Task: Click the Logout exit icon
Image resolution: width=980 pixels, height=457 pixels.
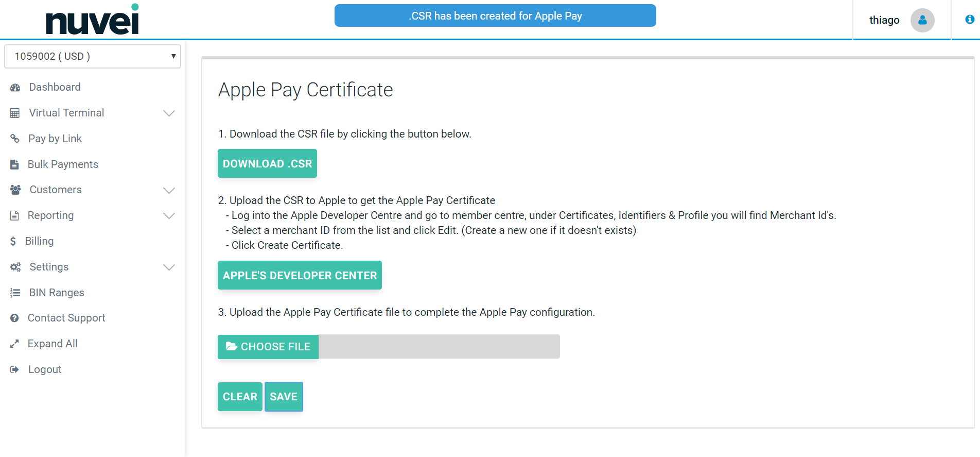Action: point(14,369)
